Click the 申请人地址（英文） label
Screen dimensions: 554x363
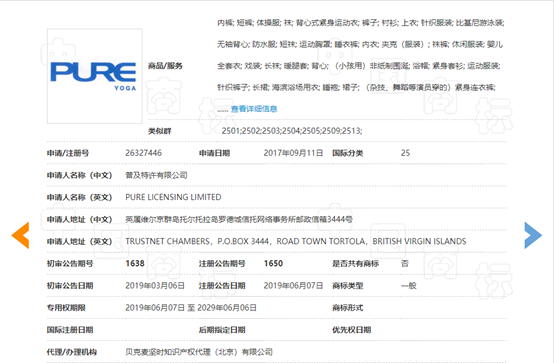tap(79, 241)
